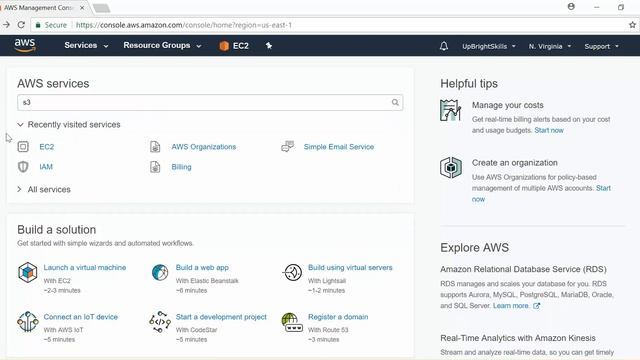Click the browser forward arrow
Screen dimensions: 640x360
[7, 25]
